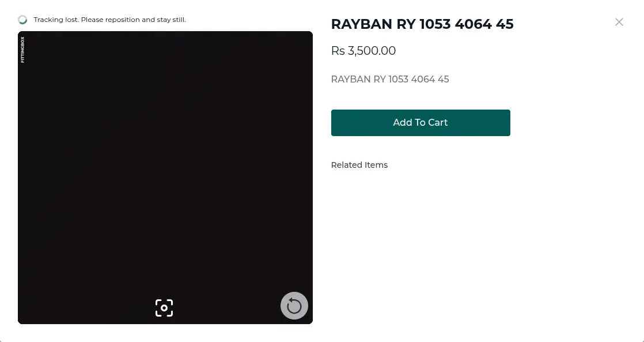Select the green progress spinner icon

[x=22, y=20]
